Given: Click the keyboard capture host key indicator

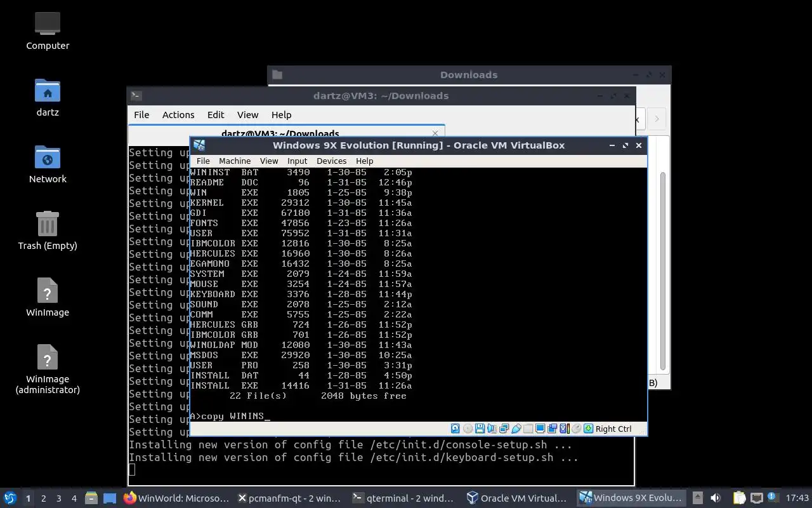Looking at the screenshot, I should click(x=588, y=429).
